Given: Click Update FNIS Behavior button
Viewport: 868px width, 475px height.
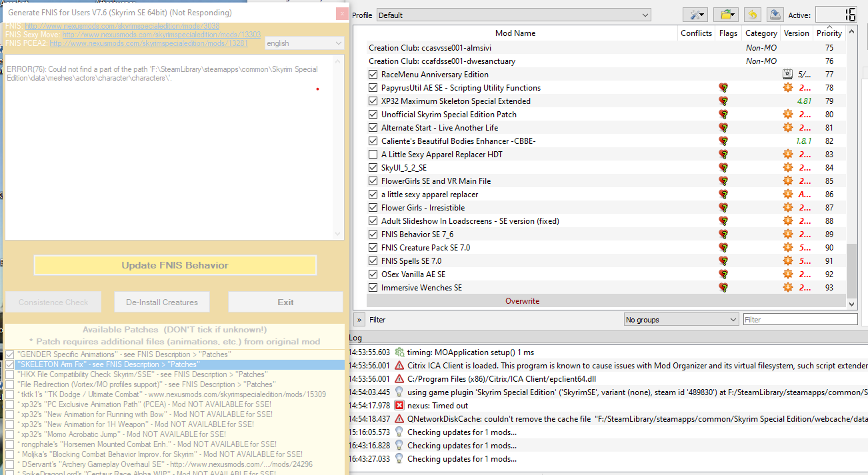Looking at the screenshot, I should 175,265.
